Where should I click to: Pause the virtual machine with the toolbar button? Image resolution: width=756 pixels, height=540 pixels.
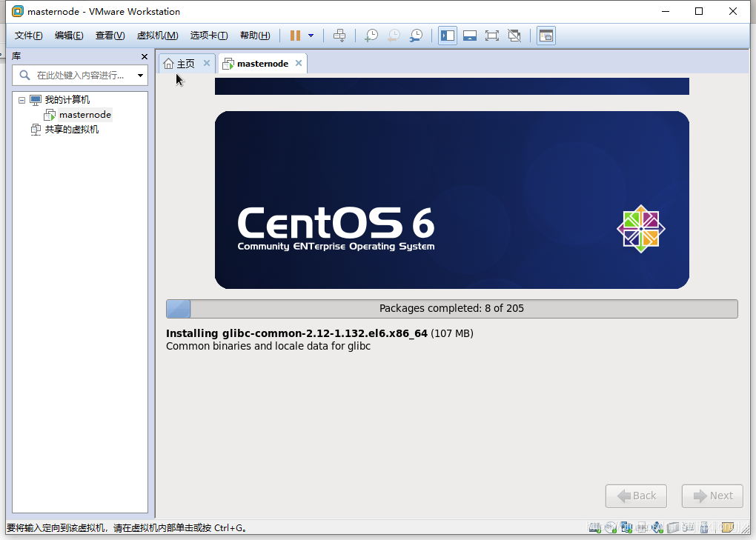pyautogui.click(x=295, y=36)
